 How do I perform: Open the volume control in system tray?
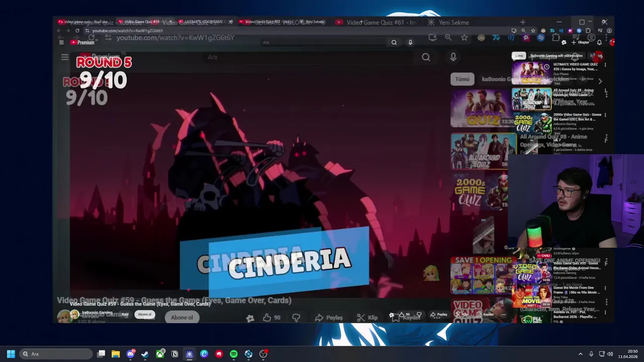pos(610,354)
